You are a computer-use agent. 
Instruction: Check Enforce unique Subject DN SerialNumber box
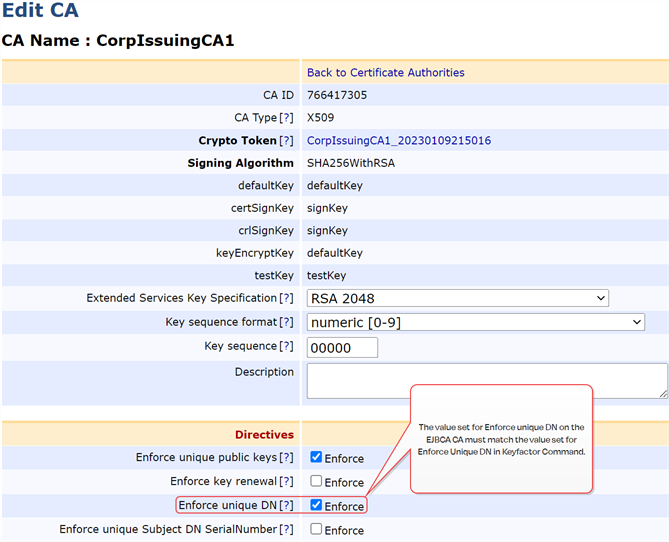(316, 529)
